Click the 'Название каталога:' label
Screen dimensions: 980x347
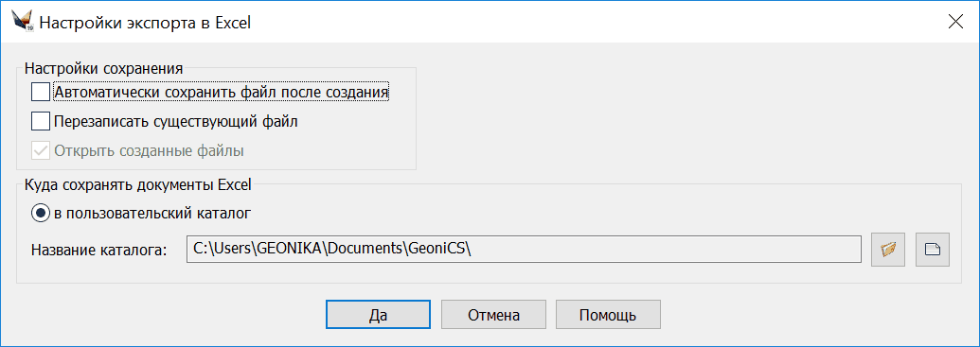tap(100, 251)
